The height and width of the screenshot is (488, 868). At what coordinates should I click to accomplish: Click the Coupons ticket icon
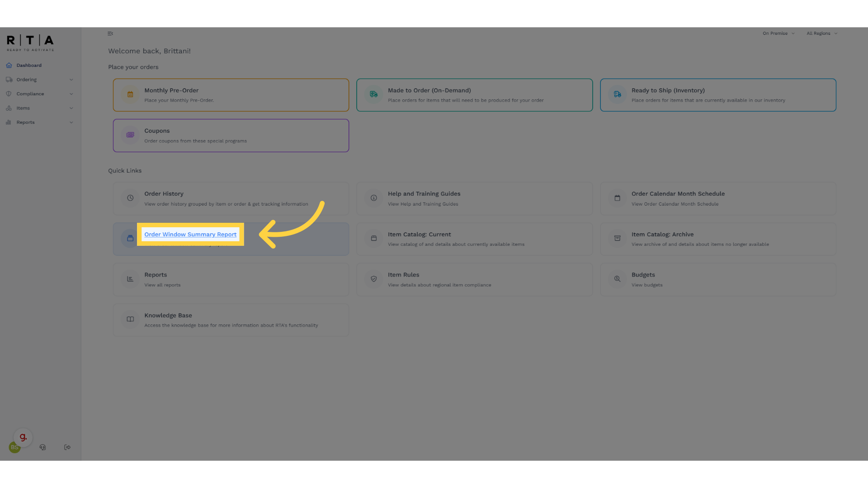[x=130, y=135]
